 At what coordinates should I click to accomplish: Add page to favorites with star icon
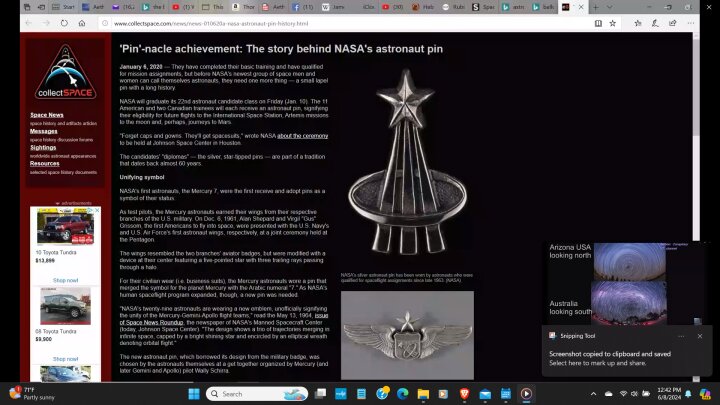(613, 23)
